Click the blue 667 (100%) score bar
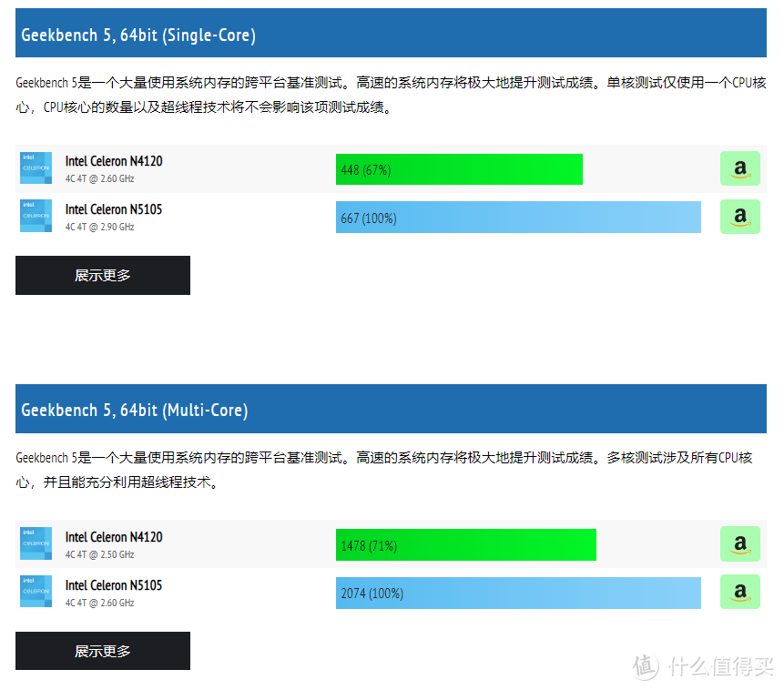 coord(518,218)
